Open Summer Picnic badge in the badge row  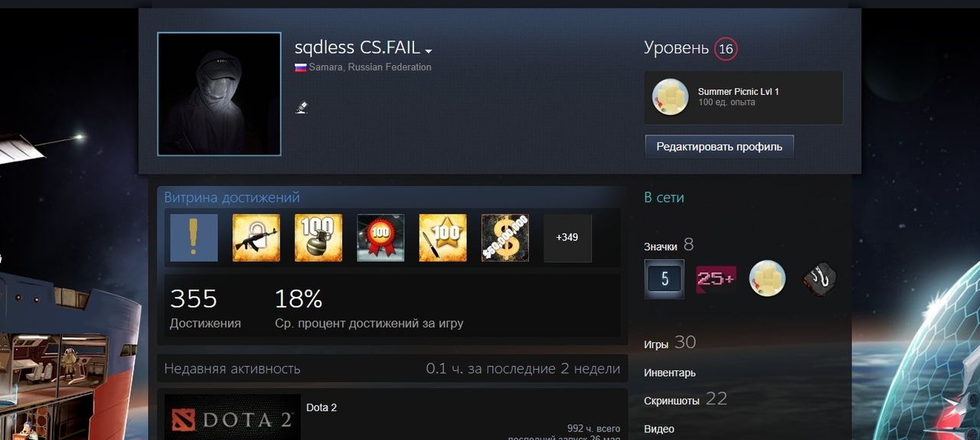coord(767,279)
